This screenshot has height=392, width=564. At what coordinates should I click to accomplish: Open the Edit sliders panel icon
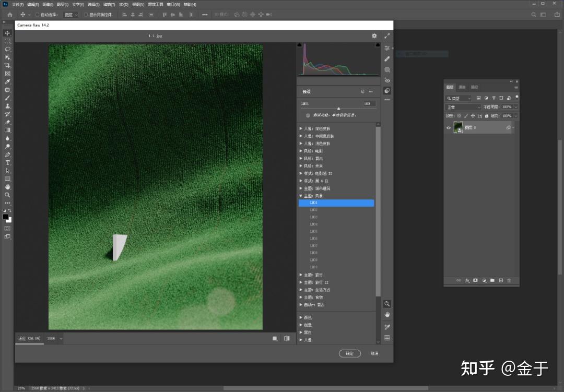click(x=387, y=48)
